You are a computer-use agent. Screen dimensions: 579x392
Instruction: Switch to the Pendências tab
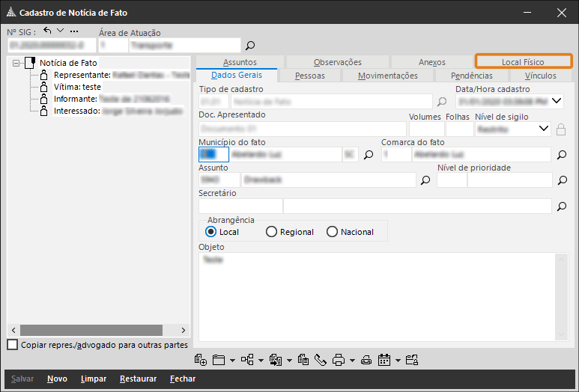[472, 76]
